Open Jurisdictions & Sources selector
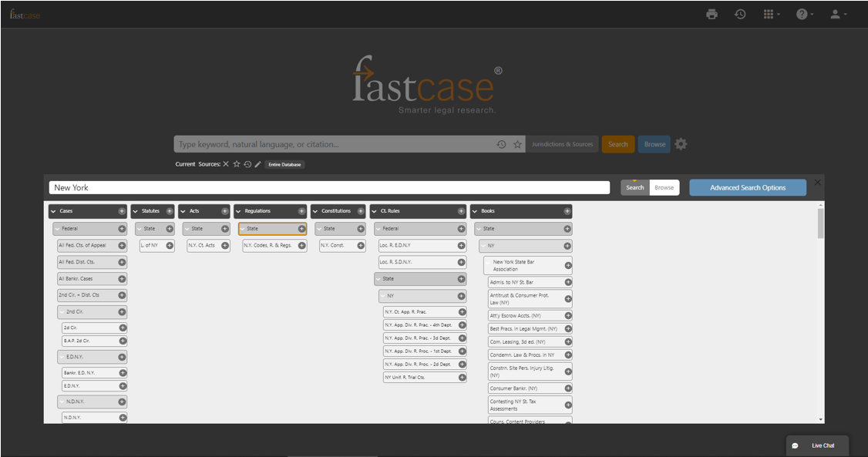 pyautogui.click(x=562, y=144)
